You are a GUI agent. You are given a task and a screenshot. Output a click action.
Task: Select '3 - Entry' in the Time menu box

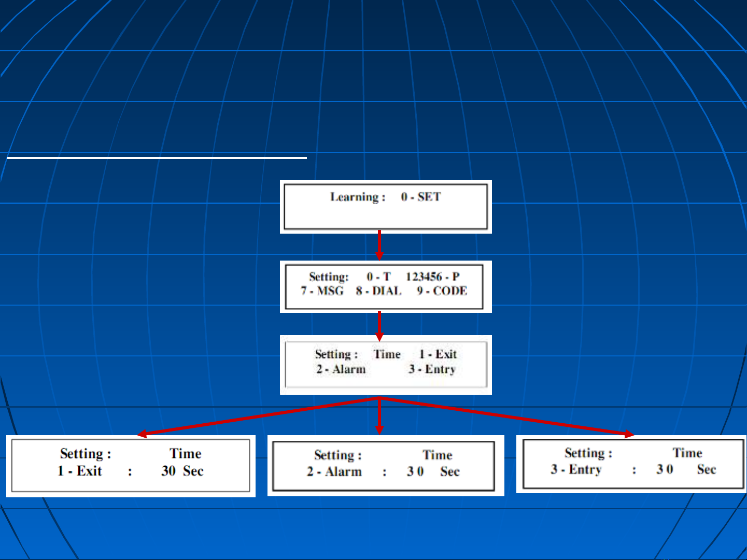[432, 369]
